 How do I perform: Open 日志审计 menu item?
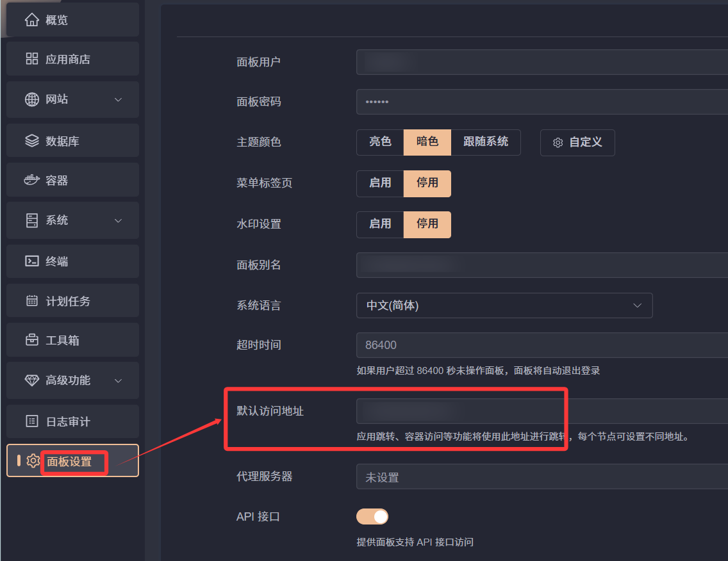tap(68, 421)
